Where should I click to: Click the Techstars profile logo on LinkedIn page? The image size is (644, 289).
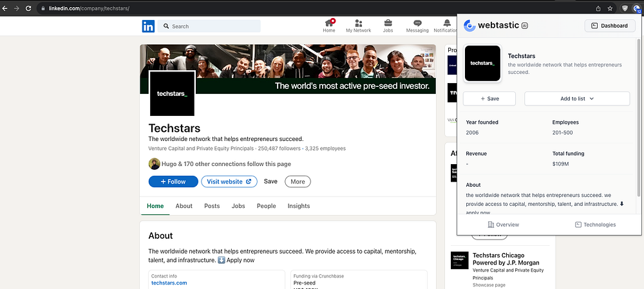(x=172, y=93)
